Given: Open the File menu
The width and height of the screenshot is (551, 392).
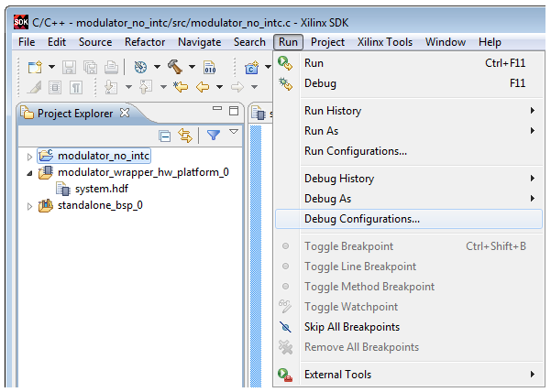Looking at the screenshot, I should point(27,42).
